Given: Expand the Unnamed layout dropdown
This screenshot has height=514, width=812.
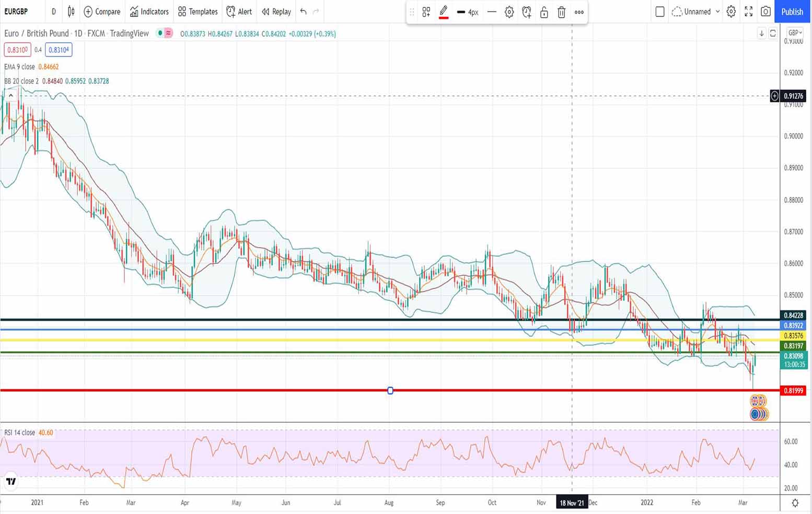Looking at the screenshot, I should pyautogui.click(x=717, y=11).
